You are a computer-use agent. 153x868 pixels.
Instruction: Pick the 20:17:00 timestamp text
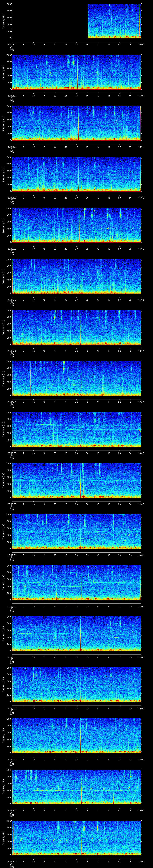pyautogui.click(x=12, y=453)
